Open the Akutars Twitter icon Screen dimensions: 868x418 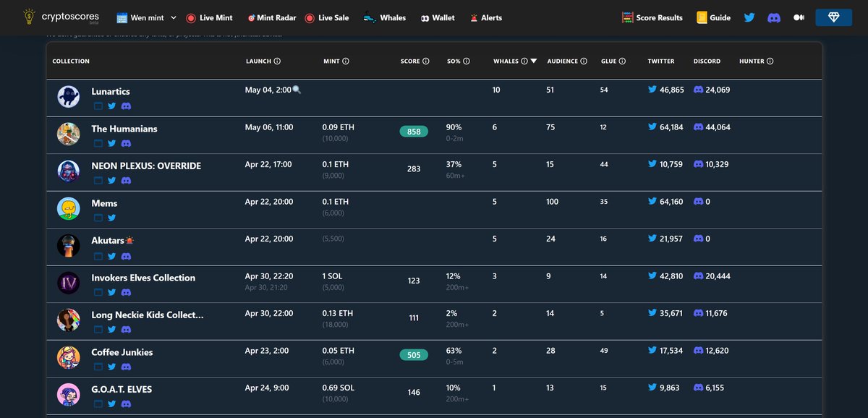(x=112, y=255)
